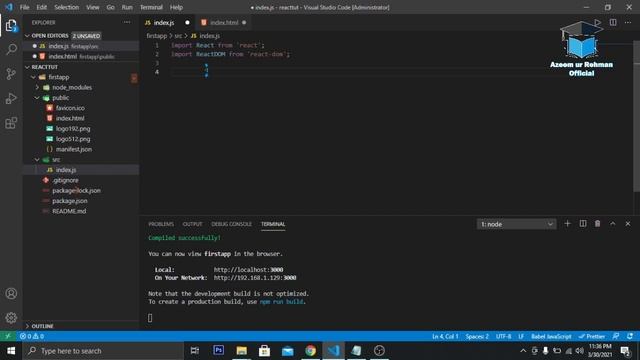Open editor more actions ellipsis

[628, 22]
